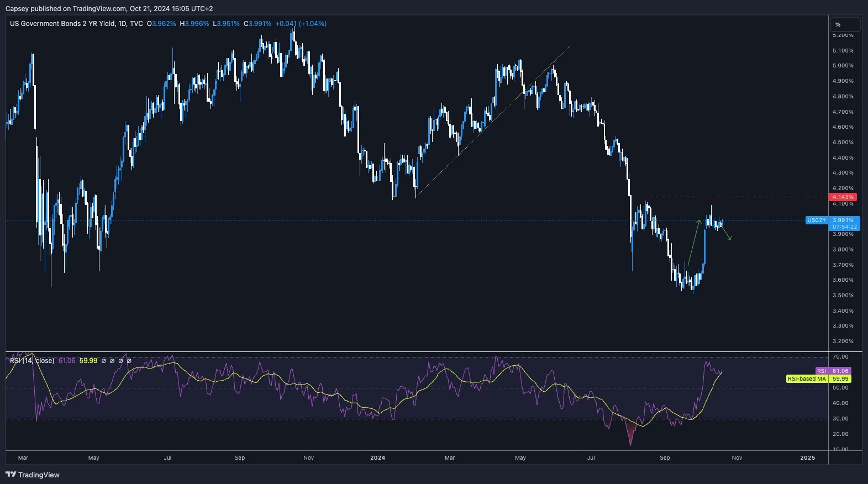Image resolution: width=868 pixels, height=484 pixels.
Task: Click the purple RSI value 61.06 in legend
Action: coord(67,361)
